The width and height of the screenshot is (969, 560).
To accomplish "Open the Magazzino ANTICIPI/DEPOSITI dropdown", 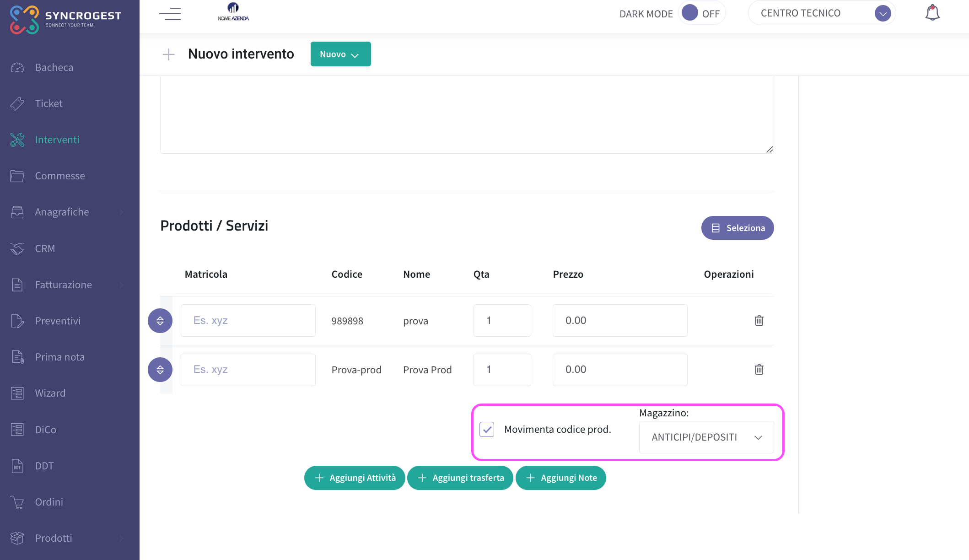I will click(706, 437).
